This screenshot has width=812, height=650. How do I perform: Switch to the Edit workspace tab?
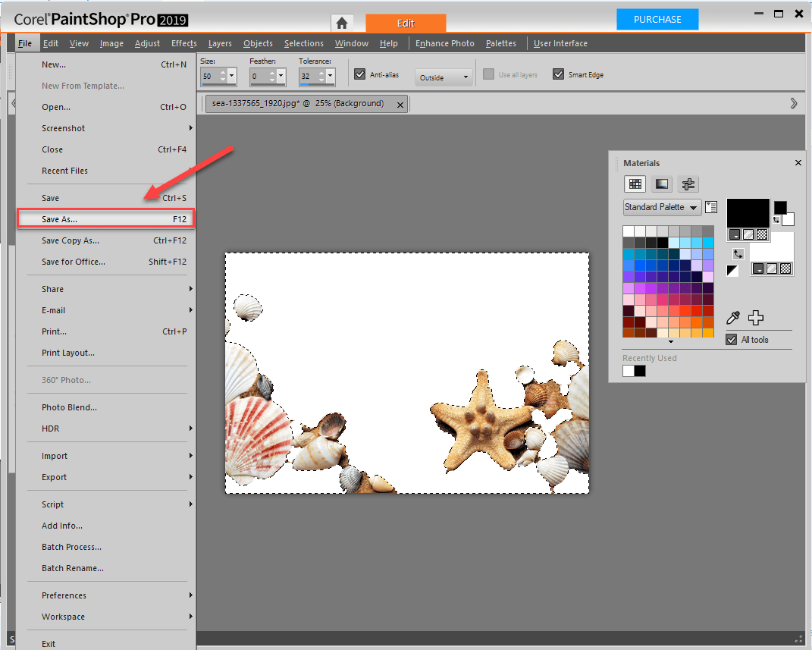[x=406, y=23]
